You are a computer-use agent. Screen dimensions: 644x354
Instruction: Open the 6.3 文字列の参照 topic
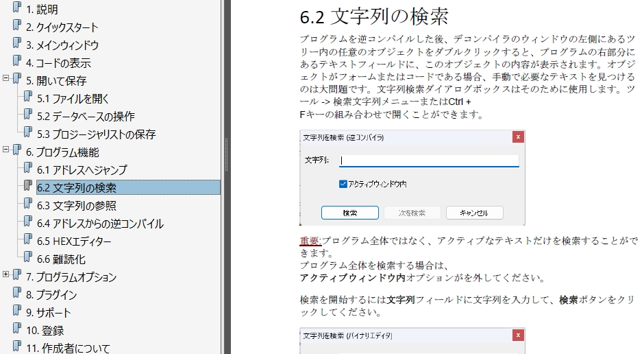(77, 206)
